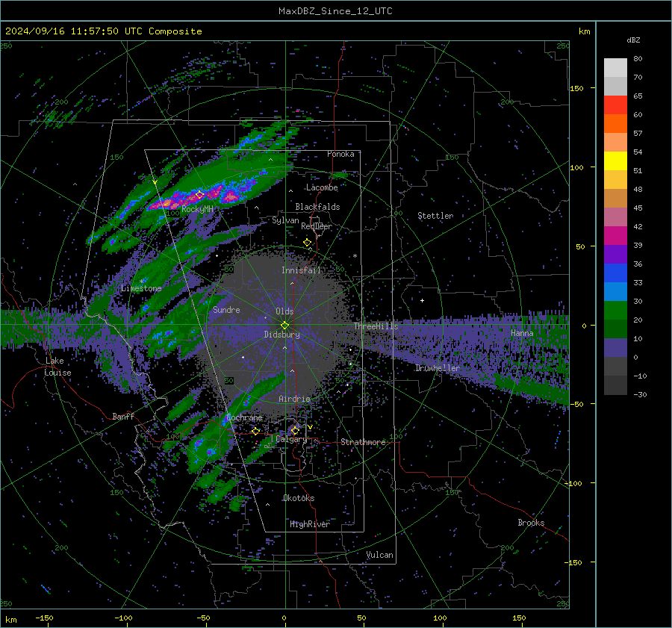Click the yellow diamond marker at RockyMH

click(x=199, y=195)
